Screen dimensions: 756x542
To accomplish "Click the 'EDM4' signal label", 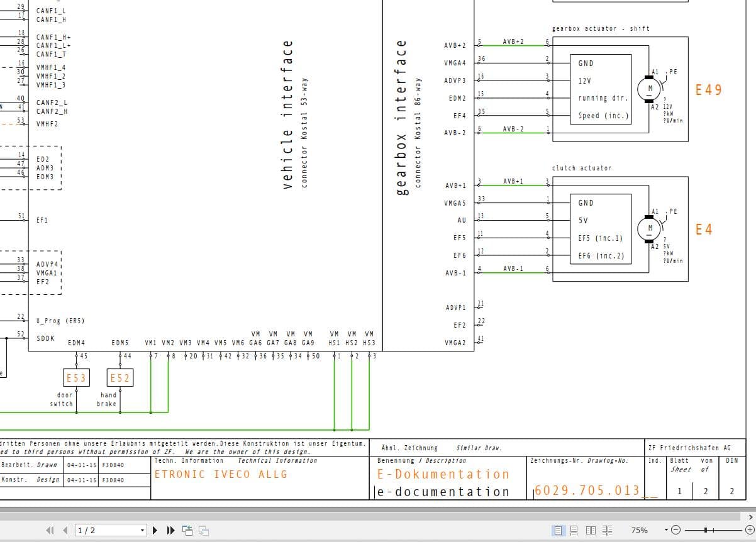I will tap(76, 343).
